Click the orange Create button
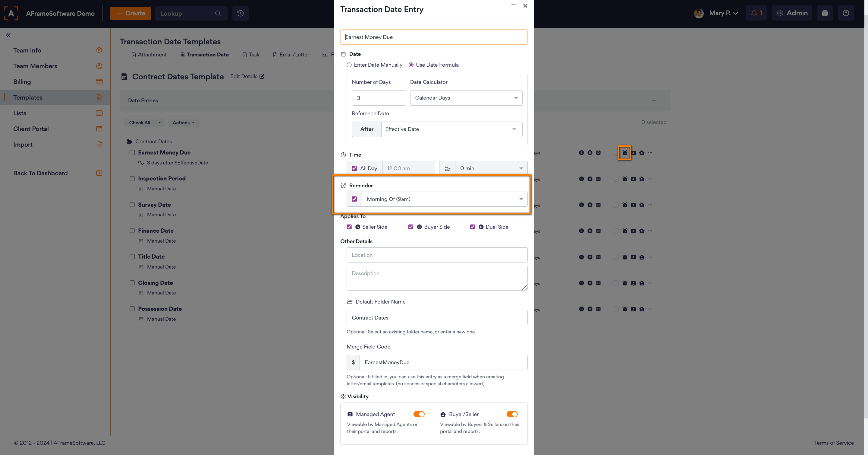The height and width of the screenshot is (455, 868). (131, 13)
